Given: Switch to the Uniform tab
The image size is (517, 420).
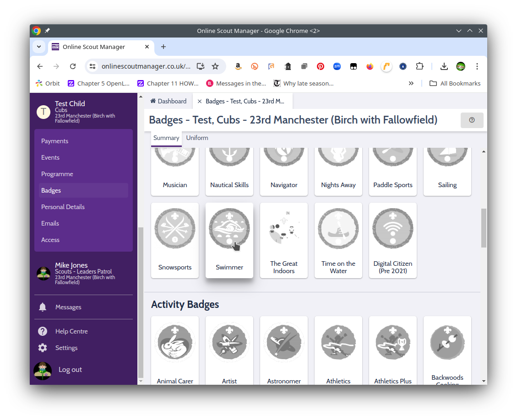Looking at the screenshot, I should point(197,138).
